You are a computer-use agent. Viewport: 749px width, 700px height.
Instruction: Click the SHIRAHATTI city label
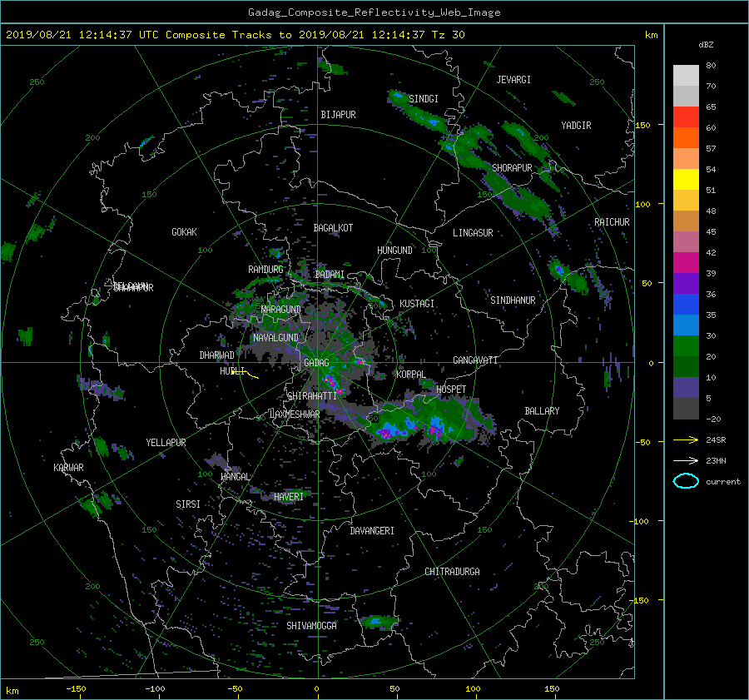(312, 396)
